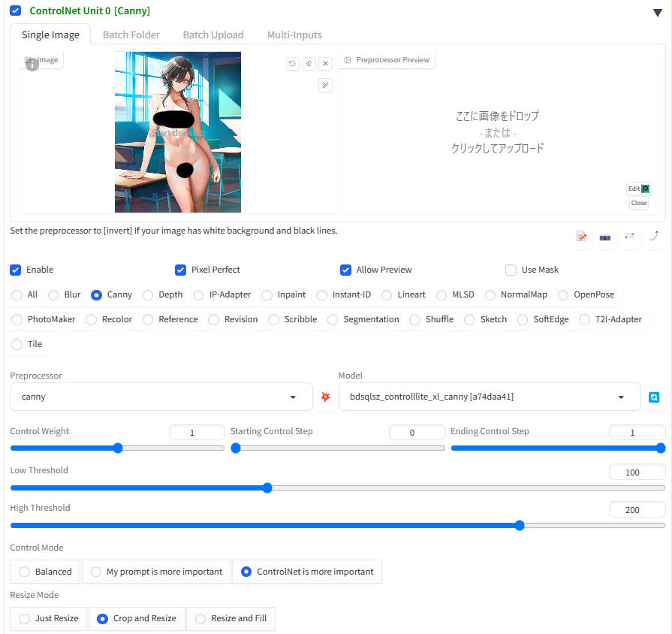Click the undo icon above the image

coord(292,64)
